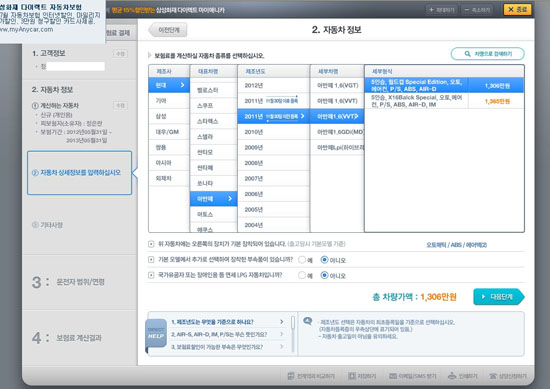The height and width of the screenshot is (389, 550).
Task: Click the 저장하기 save icon in footer
Action: tap(352, 376)
